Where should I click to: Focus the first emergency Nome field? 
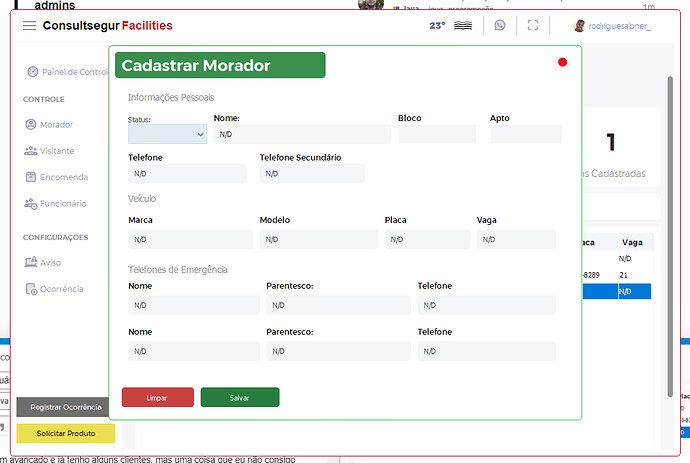tap(194, 305)
